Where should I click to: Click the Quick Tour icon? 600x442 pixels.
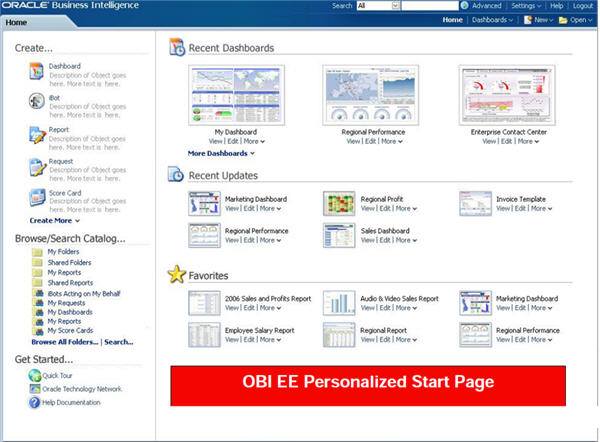pos(35,376)
